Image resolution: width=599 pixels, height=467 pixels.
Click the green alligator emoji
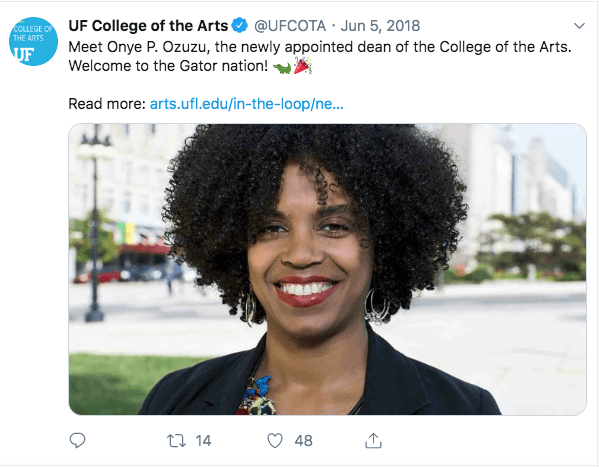click(282, 68)
